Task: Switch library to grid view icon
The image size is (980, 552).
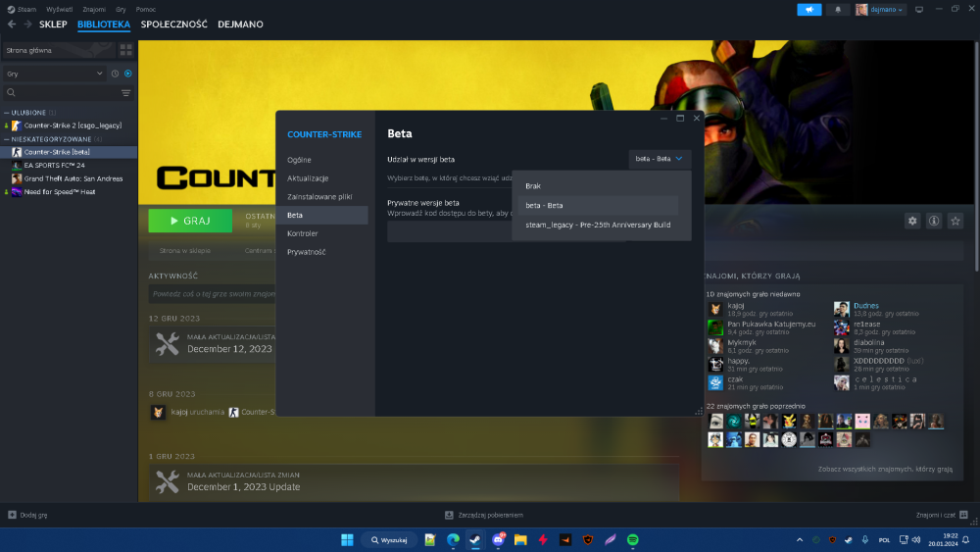Action: [x=126, y=50]
